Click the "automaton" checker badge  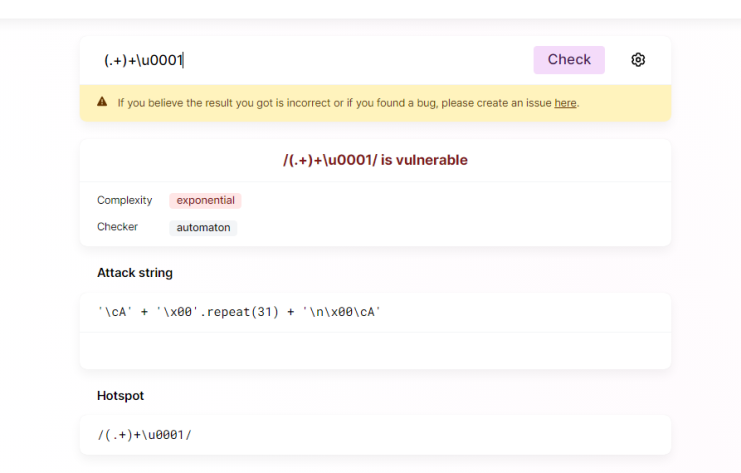(203, 228)
